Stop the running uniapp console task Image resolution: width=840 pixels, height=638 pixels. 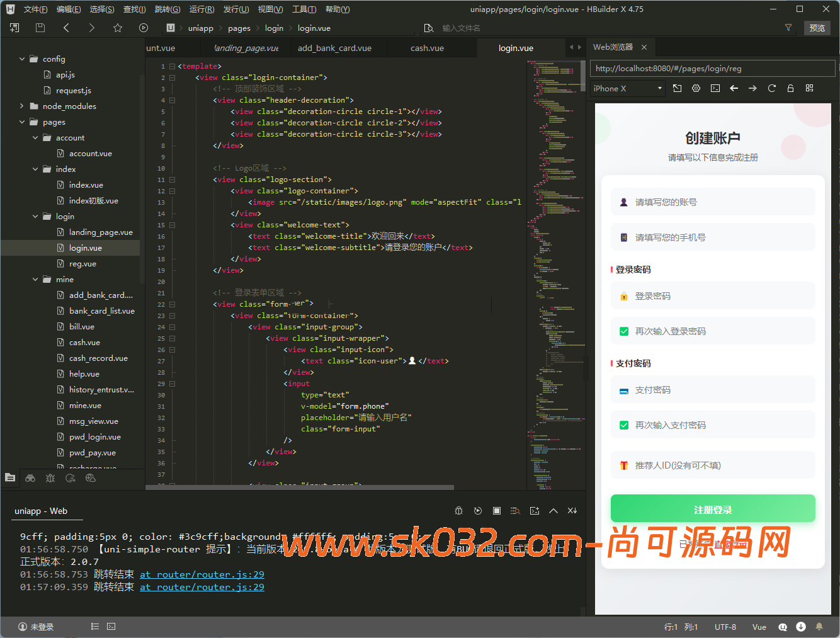pyautogui.click(x=497, y=511)
